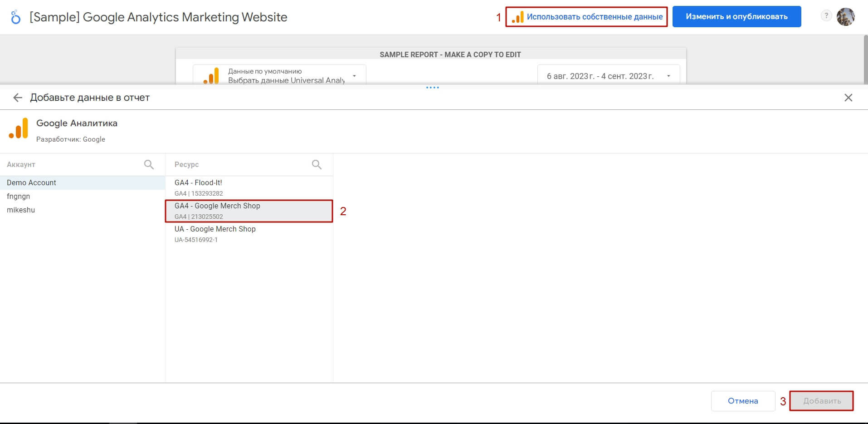868x424 pixels.
Task: Click the Looker Studio logo icon
Action: click(x=16, y=17)
